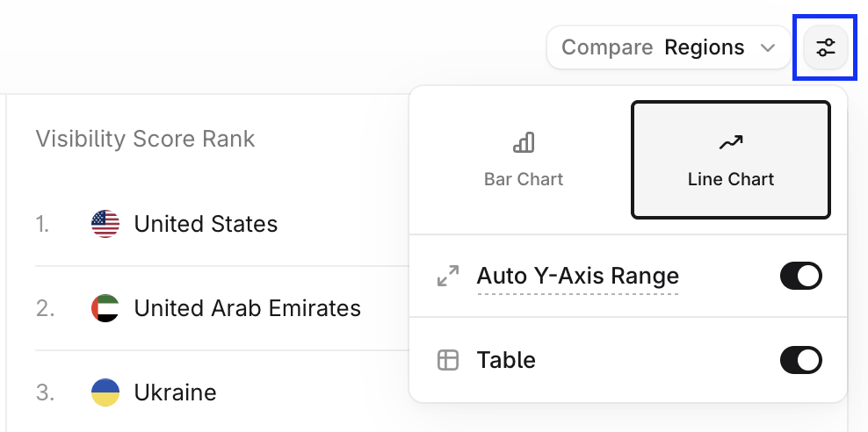Screen dimensions: 868x432
Task: Click the United Arab Emirates flag icon
Action: click(x=105, y=308)
